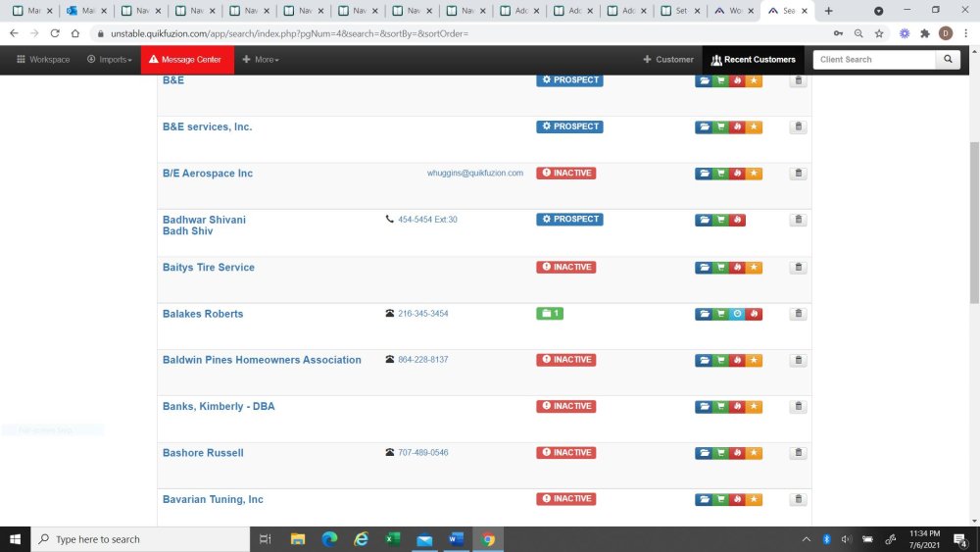Screen dimensions: 980x552
Task: Click whuggins@quikfuzion.com email address
Action: point(475,173)
